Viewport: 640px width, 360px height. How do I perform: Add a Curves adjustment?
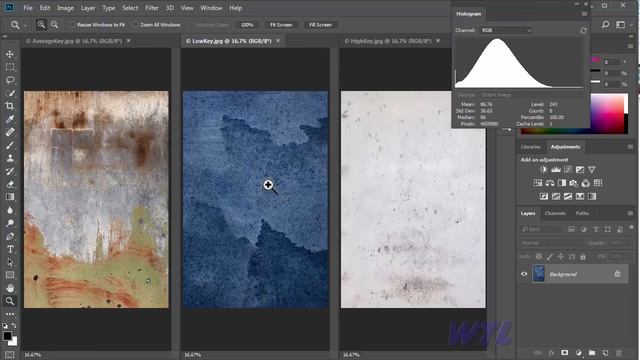(568, 169)
